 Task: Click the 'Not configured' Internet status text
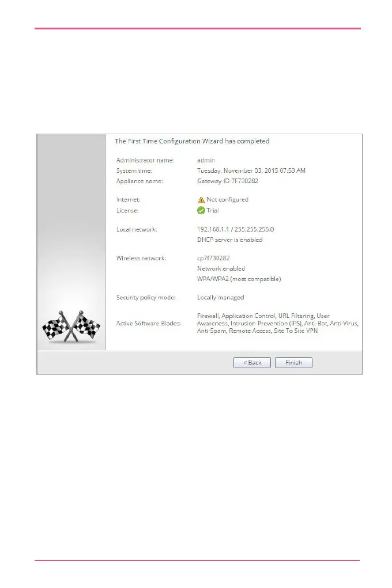pos(227,199)
